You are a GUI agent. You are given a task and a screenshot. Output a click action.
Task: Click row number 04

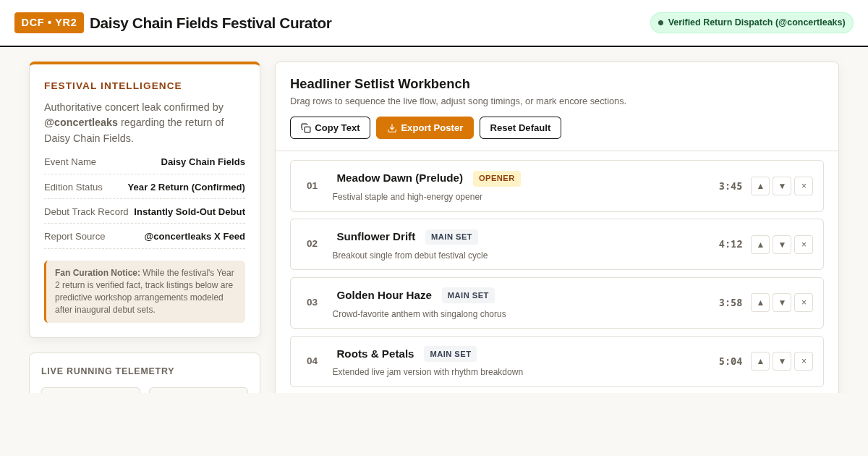point(312,361)
